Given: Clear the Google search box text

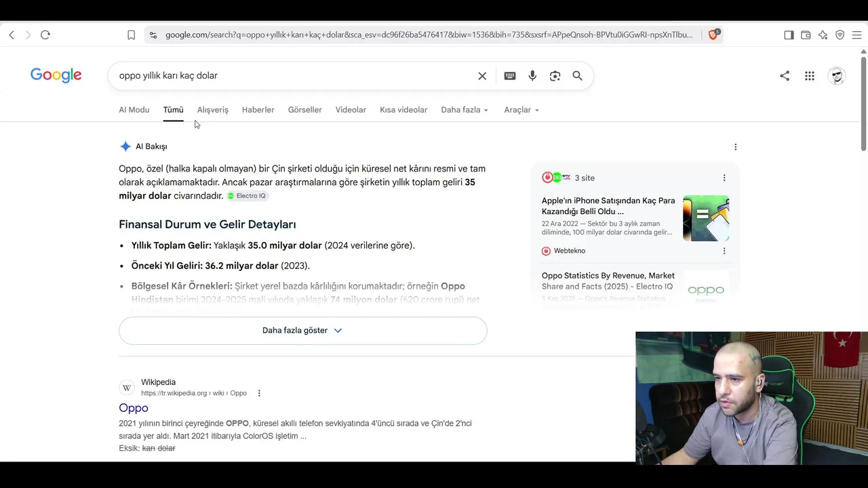Looking at the screenshot, I should click(482, 76).
